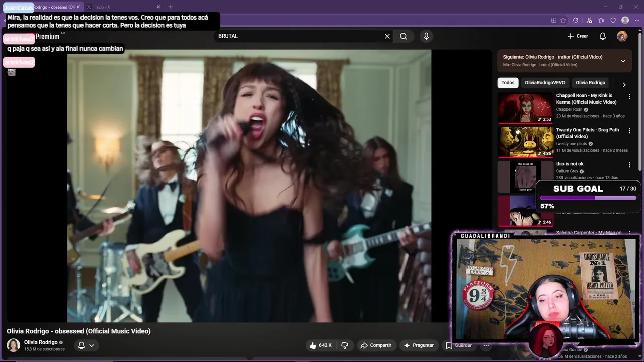
Task: Open browser favorites list icon
Action: coord(601,20)
